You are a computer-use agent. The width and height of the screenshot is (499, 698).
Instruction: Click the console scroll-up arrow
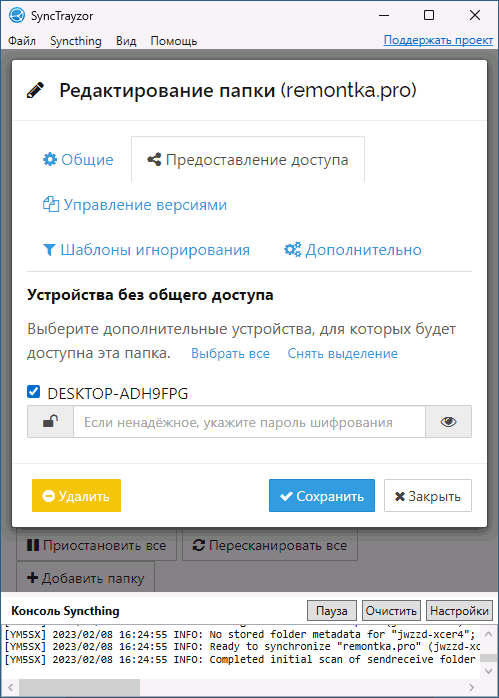[x=488, y=633]
